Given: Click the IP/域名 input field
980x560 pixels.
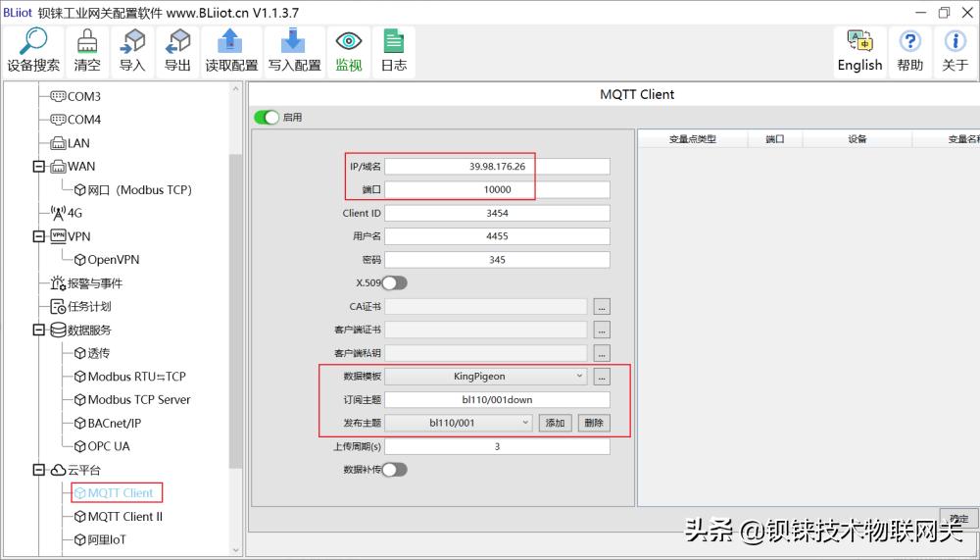Looking at the screenshot, I should point(497,167).
